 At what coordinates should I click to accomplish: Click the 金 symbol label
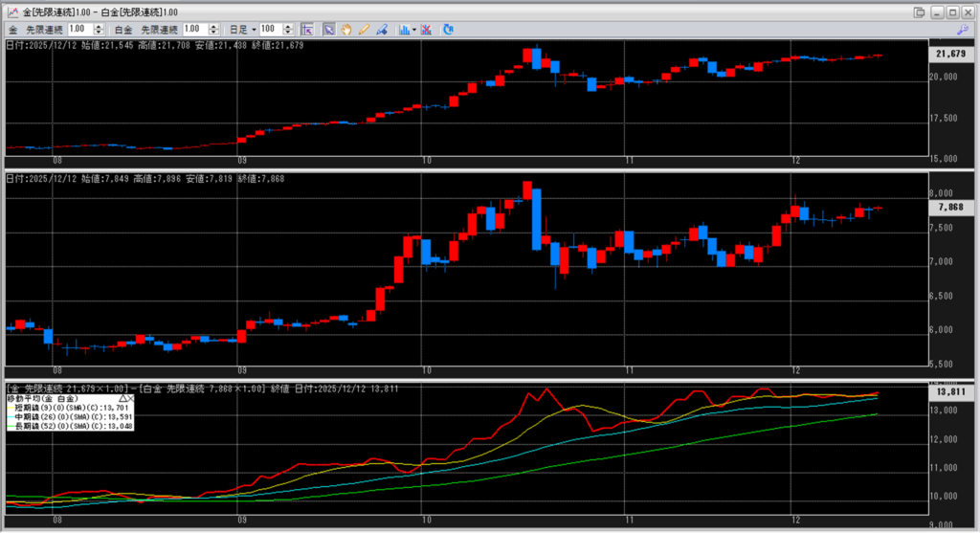pos(12,30)
